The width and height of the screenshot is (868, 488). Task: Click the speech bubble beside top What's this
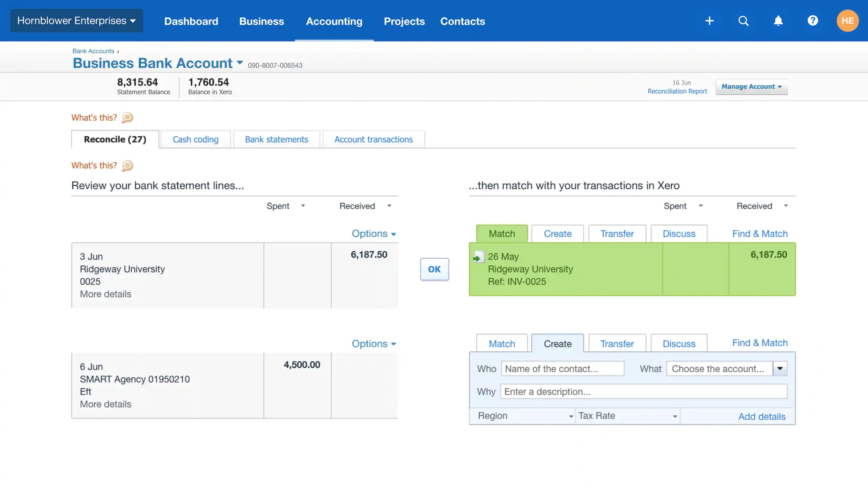127,117
